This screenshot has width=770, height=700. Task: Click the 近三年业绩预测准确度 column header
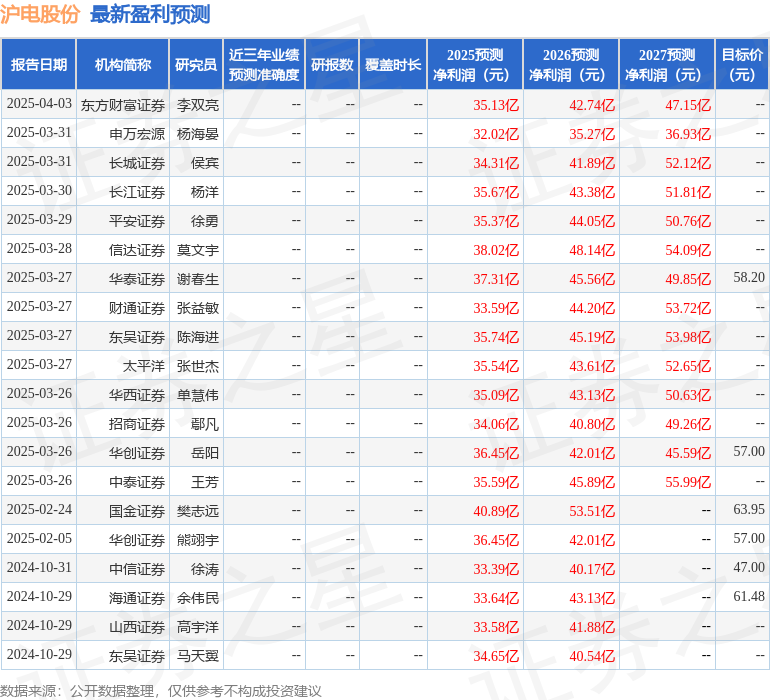click(264, 65)
